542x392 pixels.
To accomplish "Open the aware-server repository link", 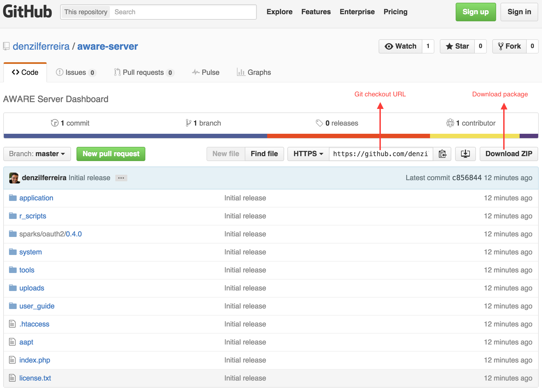I will pyautogui.click(x=108, y=46).
